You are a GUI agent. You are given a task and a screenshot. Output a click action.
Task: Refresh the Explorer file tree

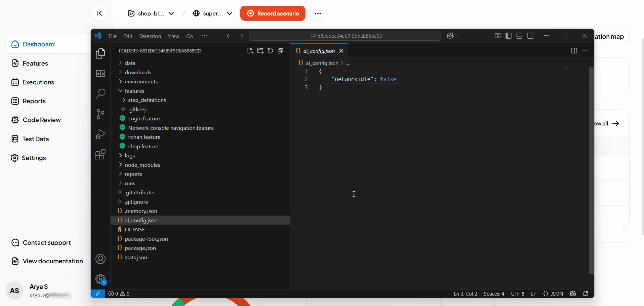click(x=271, y=51)
